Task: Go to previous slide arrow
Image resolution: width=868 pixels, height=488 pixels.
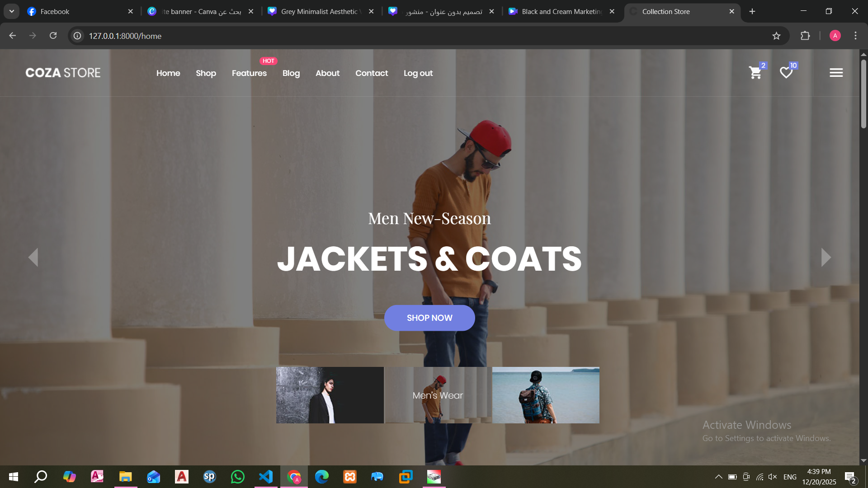Action: 33,258
